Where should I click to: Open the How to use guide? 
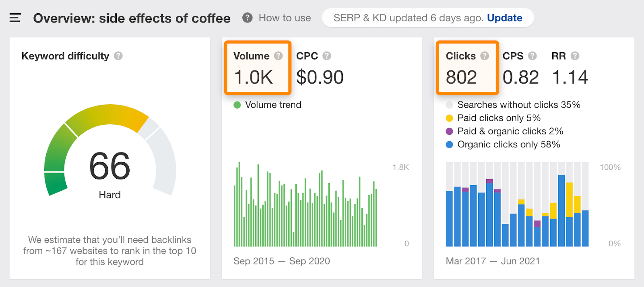click(285, 18)
